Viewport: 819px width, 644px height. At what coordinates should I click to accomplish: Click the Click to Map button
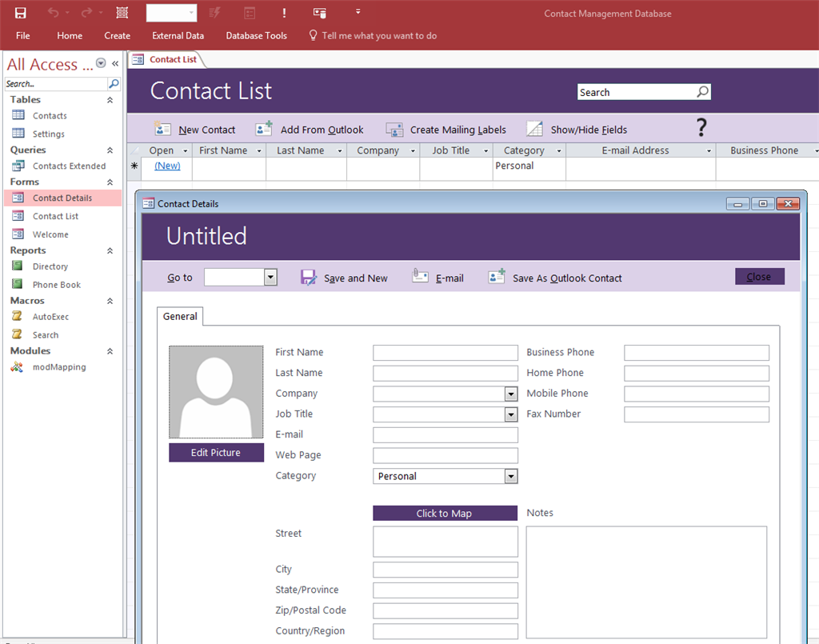[x=445, y=513]
